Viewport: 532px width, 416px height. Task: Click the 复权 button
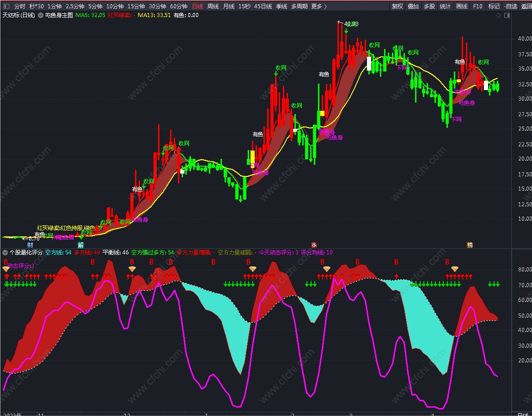(397, 6)
